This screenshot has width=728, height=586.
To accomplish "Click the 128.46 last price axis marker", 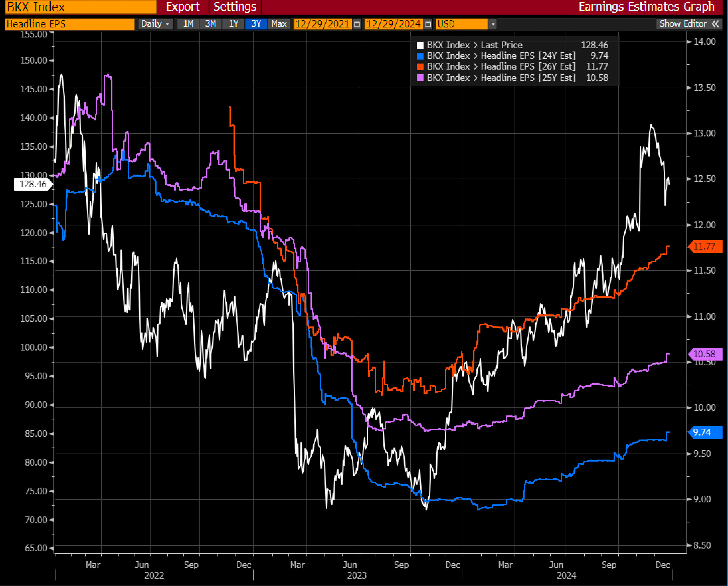I will pos(33,184).
